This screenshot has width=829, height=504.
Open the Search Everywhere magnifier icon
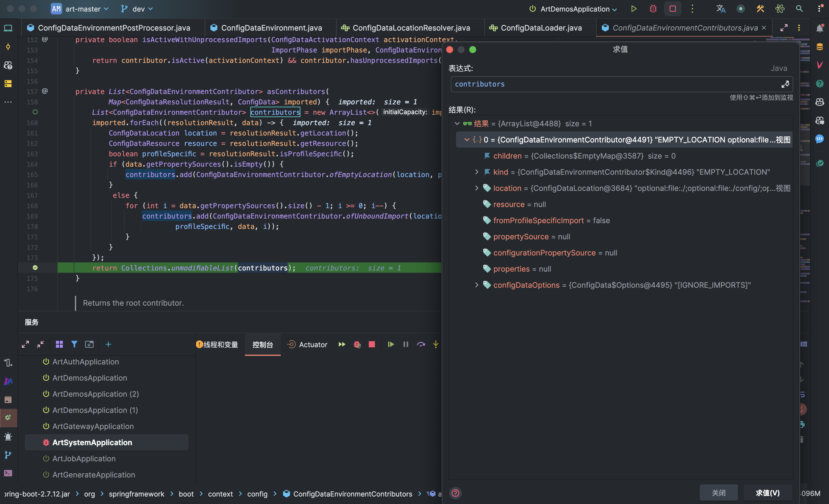[x=799, y=9]
